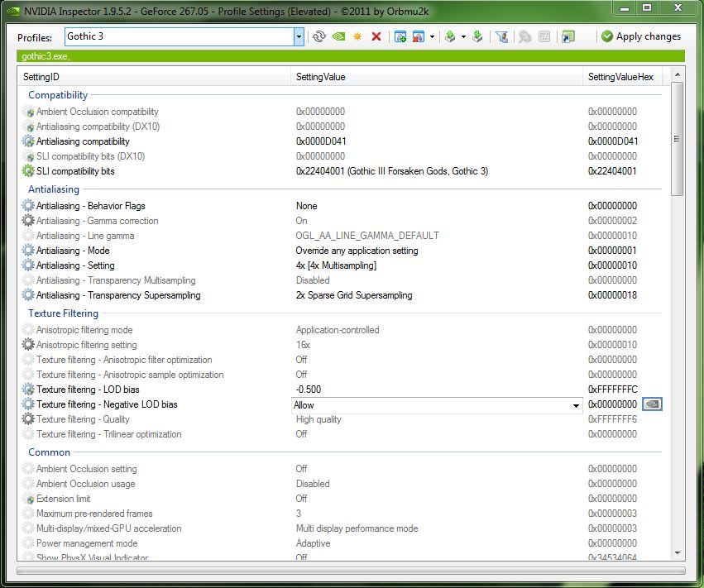
Task: Click gear icon beside Anisotropic filtering setting
Action: [28, 344]
